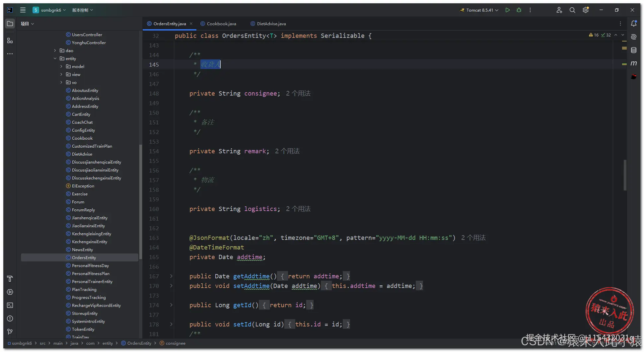The image size is (644, 352).
Task: Open the Notifications bell panel
Action: point(634,24)
